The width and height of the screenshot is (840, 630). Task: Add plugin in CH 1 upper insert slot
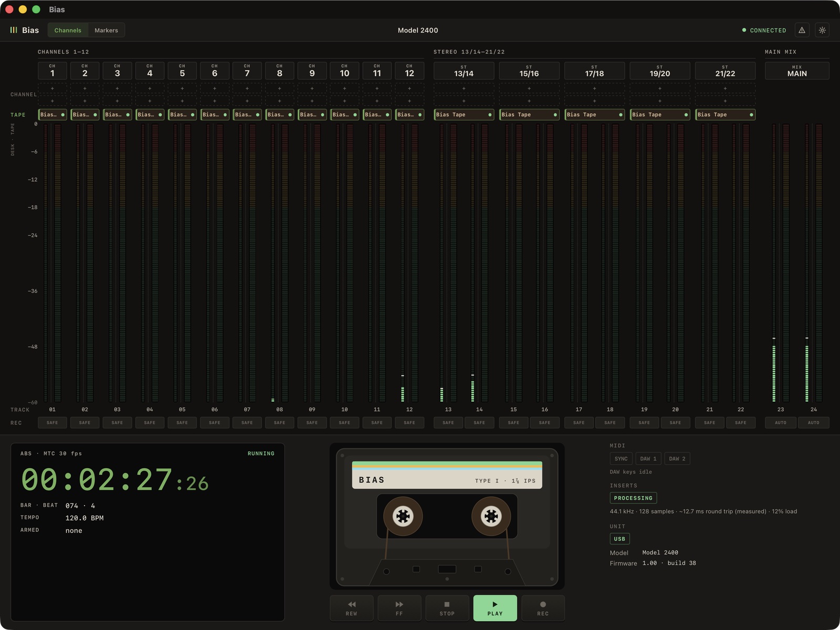[x=52, y=88]
